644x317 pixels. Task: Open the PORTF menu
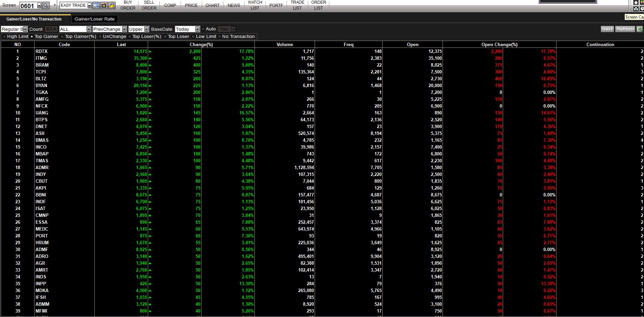[276, 5]
